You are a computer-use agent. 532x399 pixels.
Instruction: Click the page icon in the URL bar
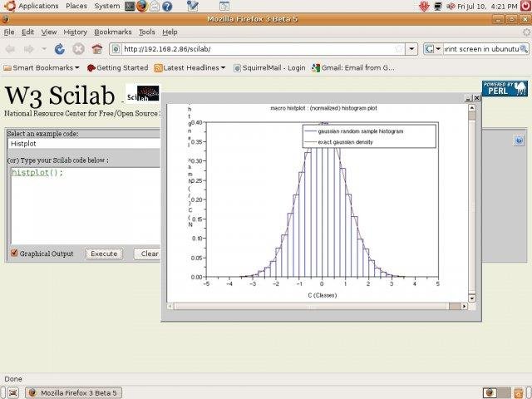coord(116,49)
